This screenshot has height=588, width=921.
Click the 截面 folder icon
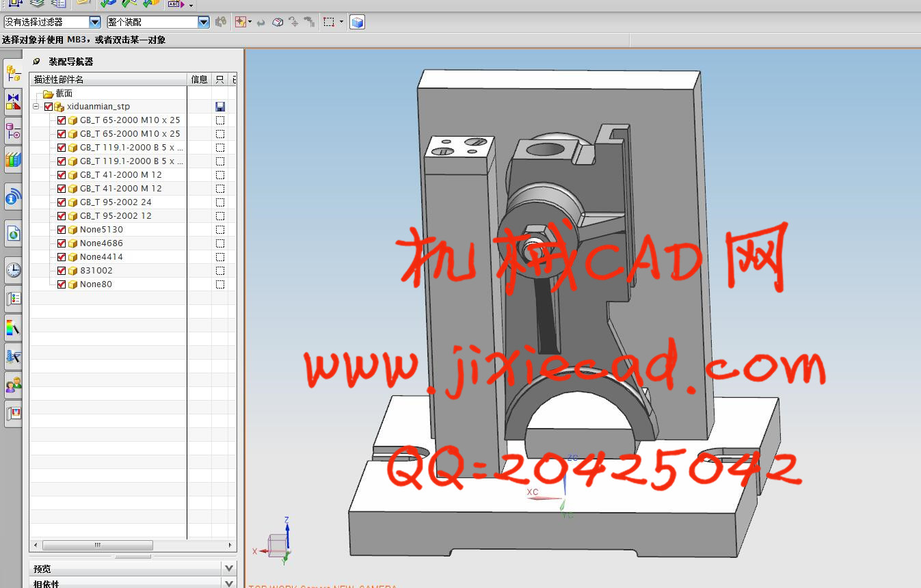(48, 94)
